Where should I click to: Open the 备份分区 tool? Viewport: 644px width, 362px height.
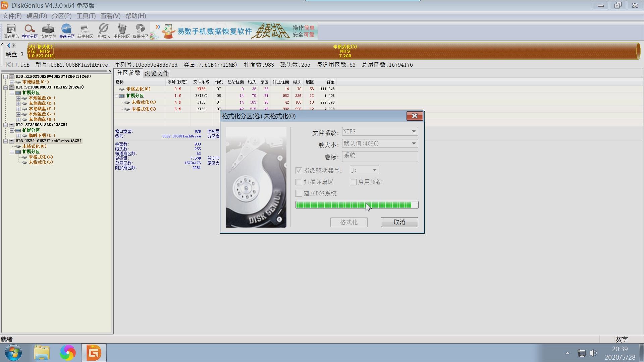pyautogui.click(x=140, y=31)
